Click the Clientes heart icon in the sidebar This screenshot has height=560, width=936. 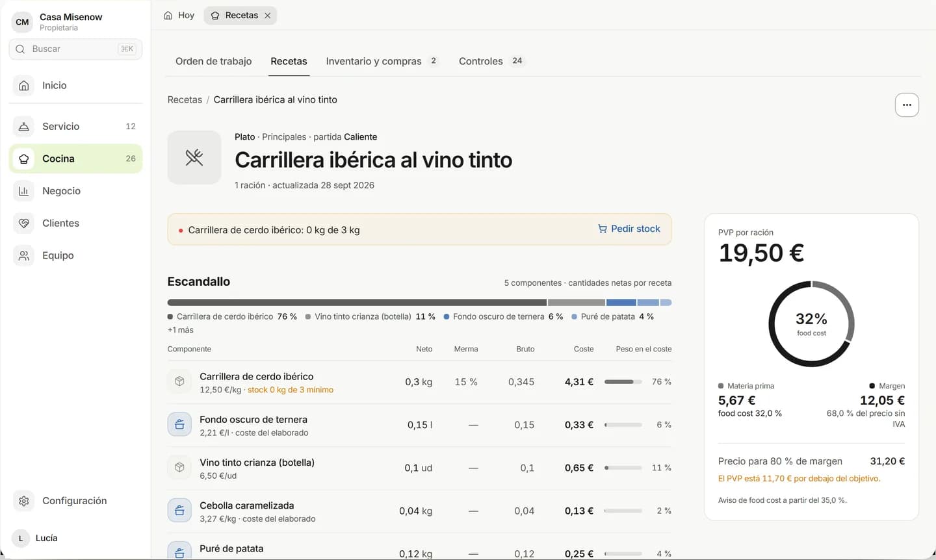click(24, 223)
